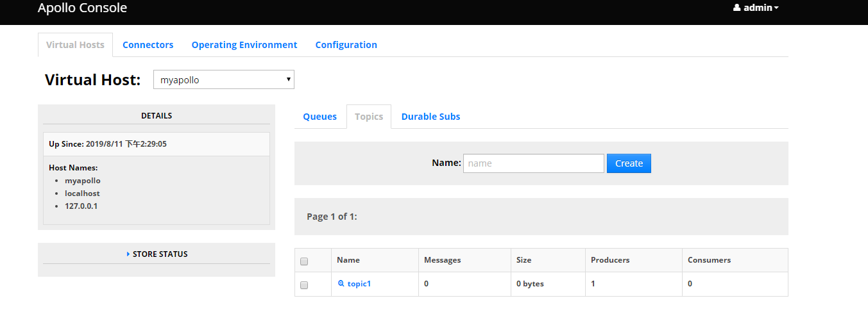
Task: Open the admin dropdown caret
Action: [776, 8]
